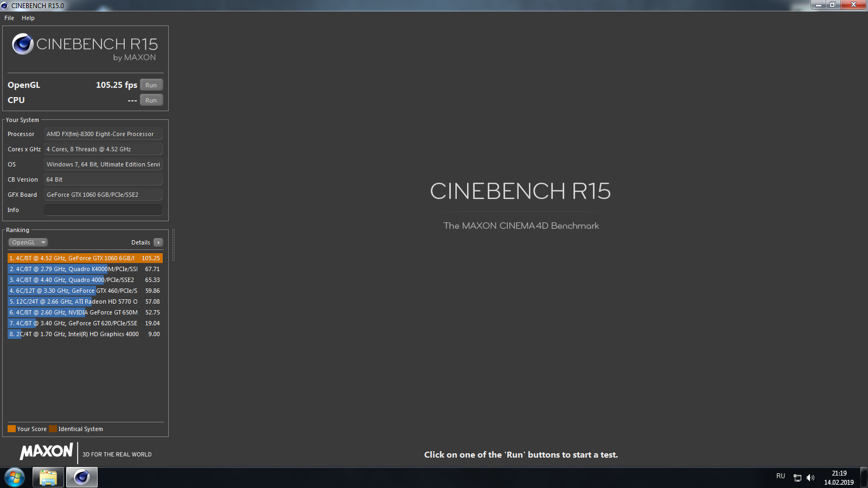868x488 pixels.
Task: Select rank 5 ATI Radeon HD 5770 row
Action: [x=85, y=301]
